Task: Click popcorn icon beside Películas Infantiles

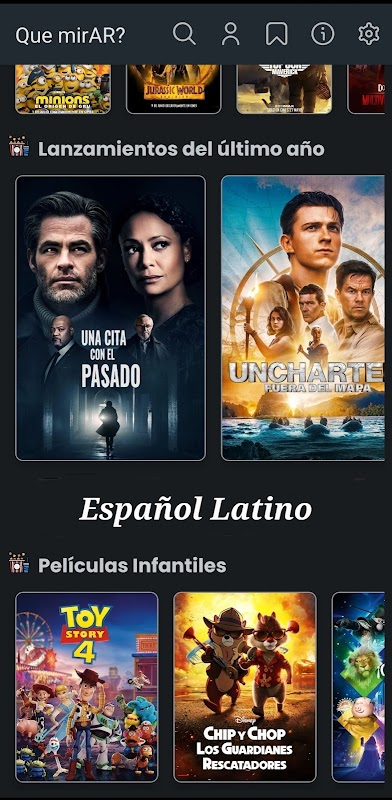Action: [19, 562]
